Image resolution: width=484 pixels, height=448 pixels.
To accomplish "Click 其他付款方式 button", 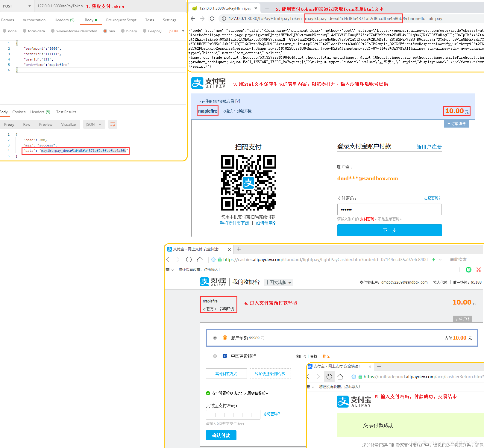I will 226,374.
